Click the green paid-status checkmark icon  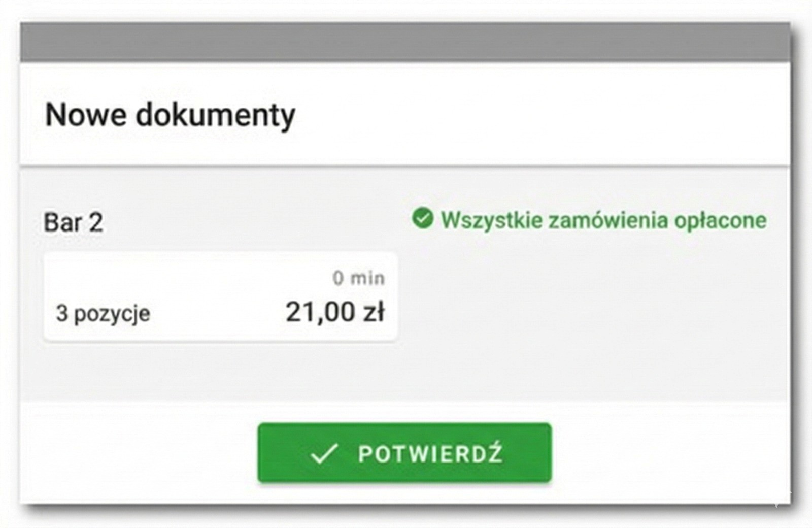[x=422, y=219]
